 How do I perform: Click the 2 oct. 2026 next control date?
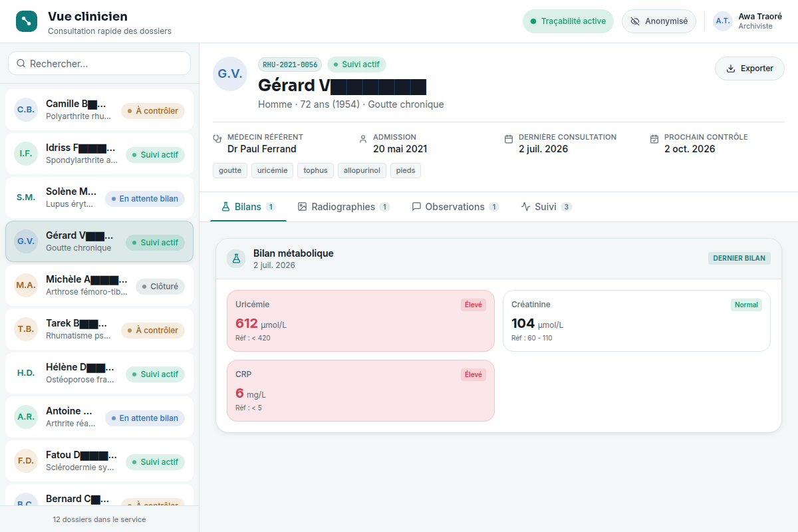pyautogui.click(x=690, y=149)
